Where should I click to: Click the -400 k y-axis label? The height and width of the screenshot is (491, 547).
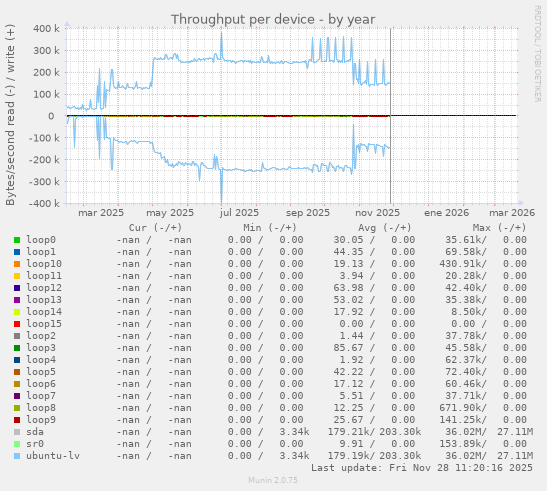point(44,203)
